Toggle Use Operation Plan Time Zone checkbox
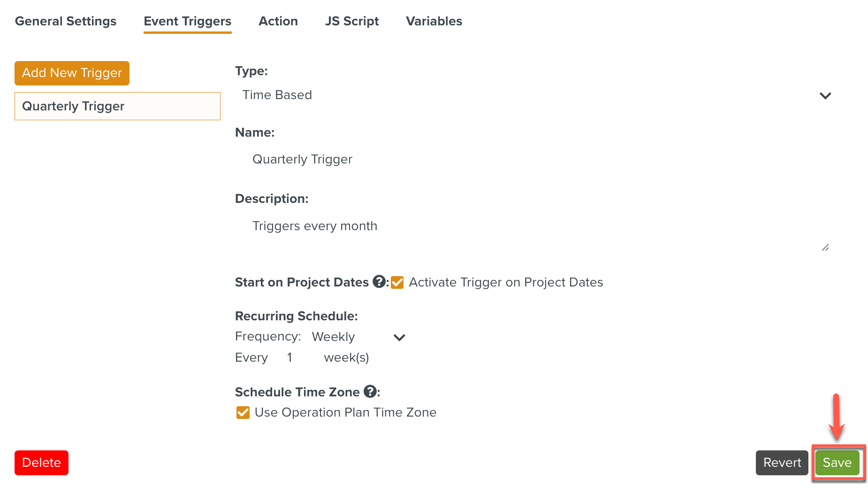868x495 pixels. point(243,412)
